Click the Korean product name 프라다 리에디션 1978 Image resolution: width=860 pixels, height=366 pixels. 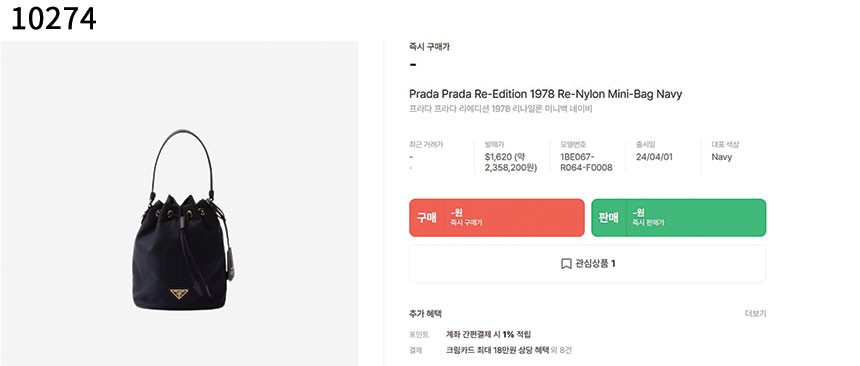coord(501,109)
